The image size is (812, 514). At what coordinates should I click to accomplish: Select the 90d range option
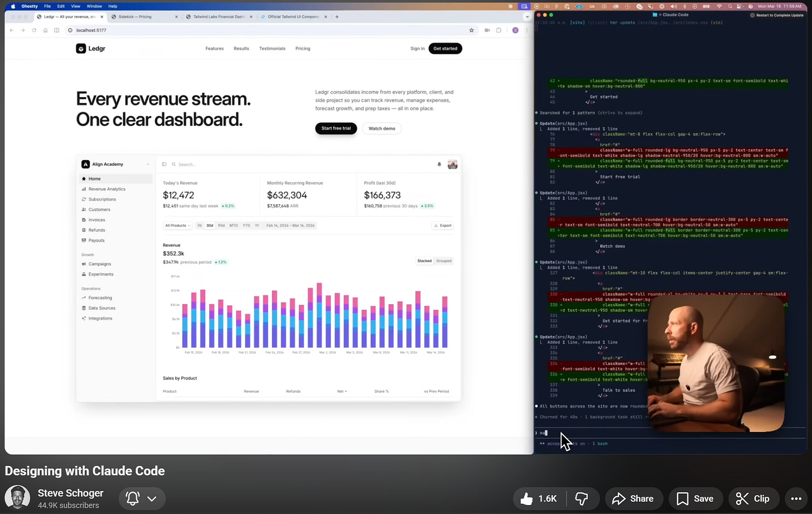(221, 225)
